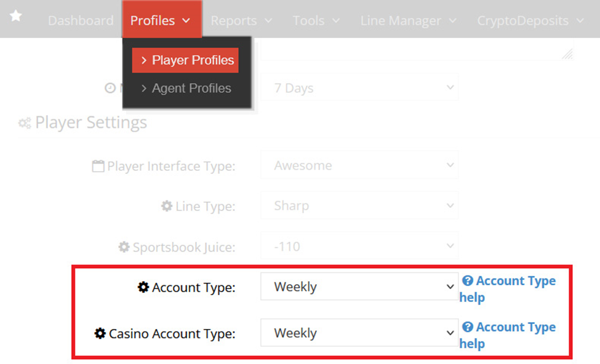Image resolution: width=600 pixels, height=364 pixels.
Task: Open the Reports menu
Action: click(241, 20)
